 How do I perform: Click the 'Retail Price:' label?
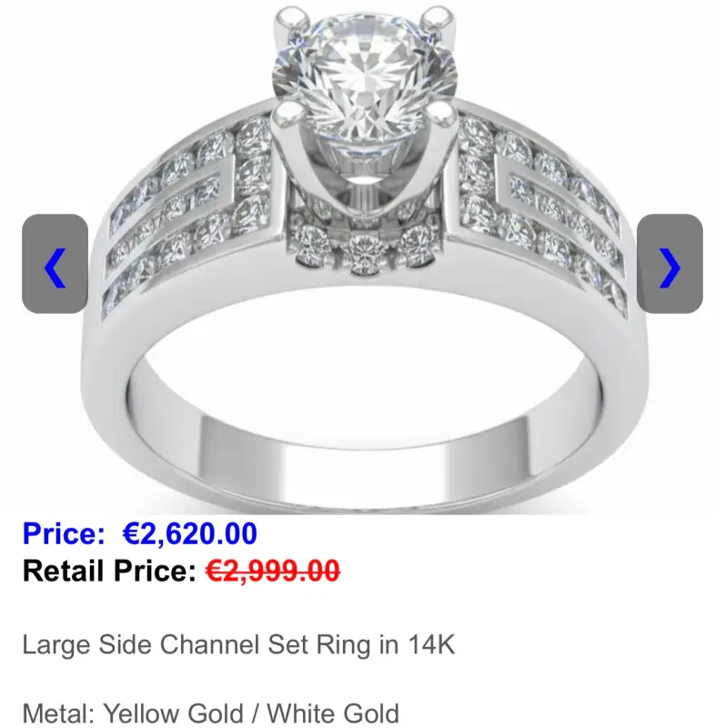point(110,571)
